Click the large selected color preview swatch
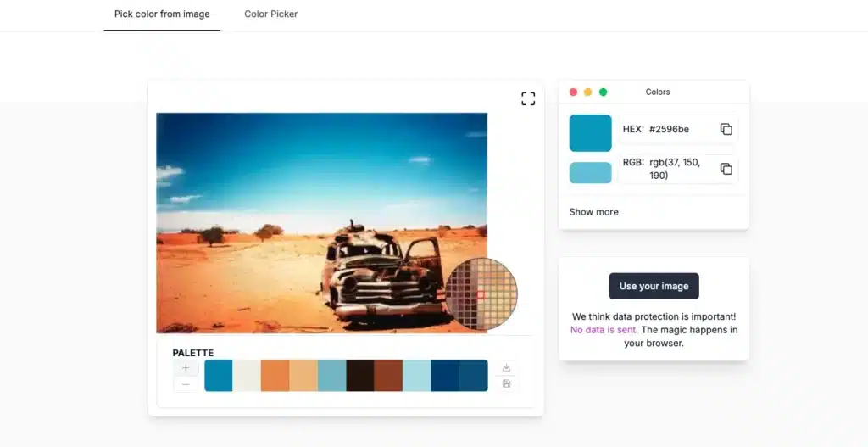 (590, 133)
